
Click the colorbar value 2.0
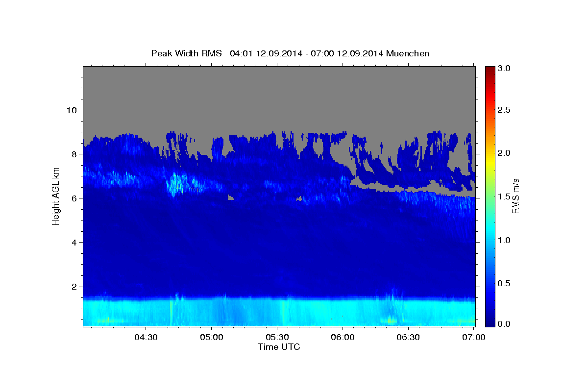[505, 153]
